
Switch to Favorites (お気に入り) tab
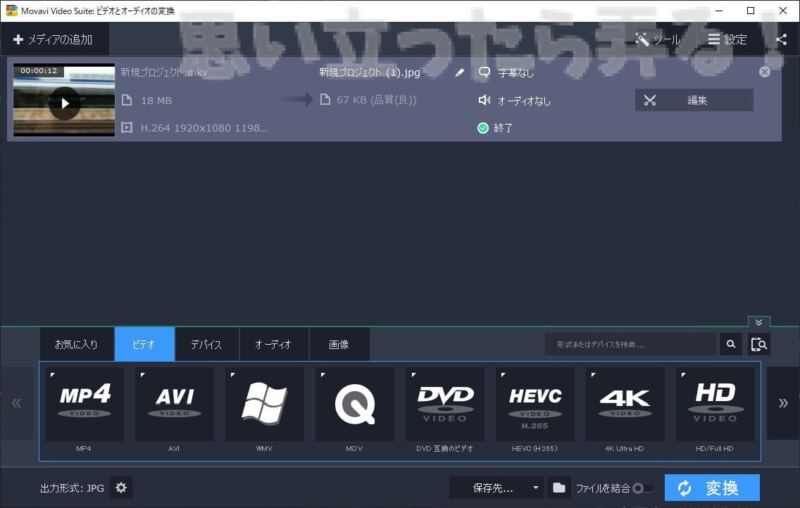(77, 344)
